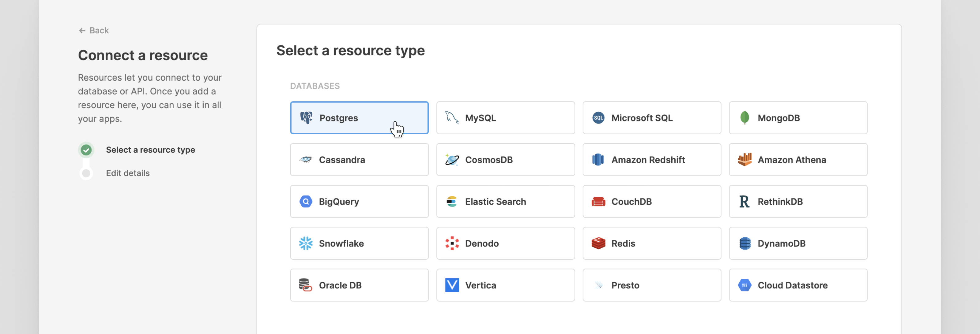Click the green checkmark step indicator
Image resolution: width=980 pixels, height=334 pixels.
click(86, 150)
